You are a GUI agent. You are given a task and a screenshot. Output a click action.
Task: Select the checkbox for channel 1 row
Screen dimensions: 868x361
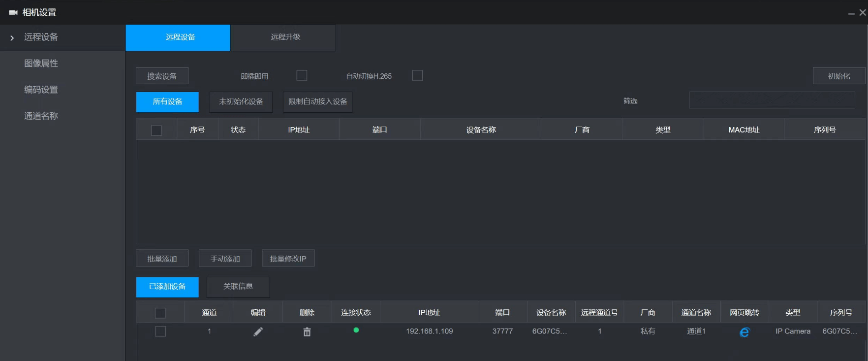click(160, 331)
